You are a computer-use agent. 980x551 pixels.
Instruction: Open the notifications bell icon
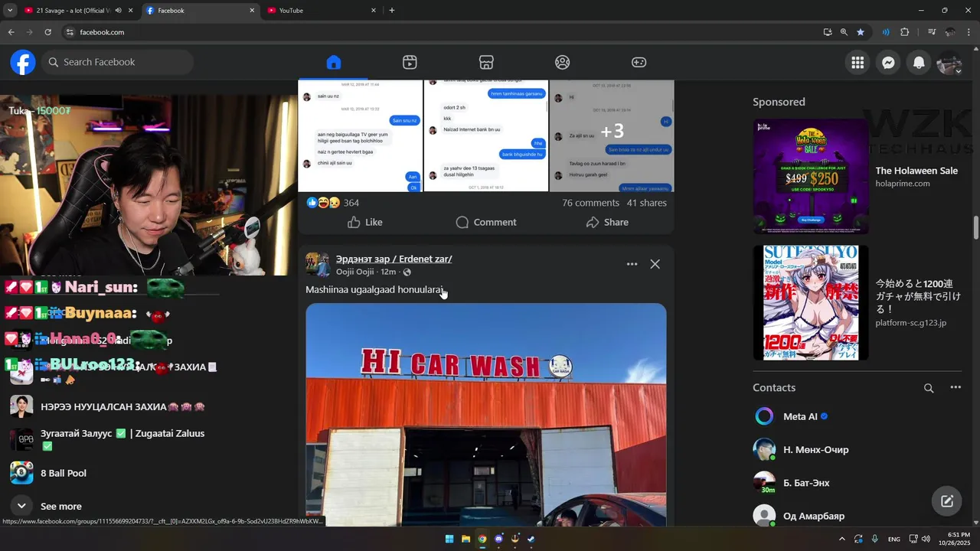(x=919, y=63)
